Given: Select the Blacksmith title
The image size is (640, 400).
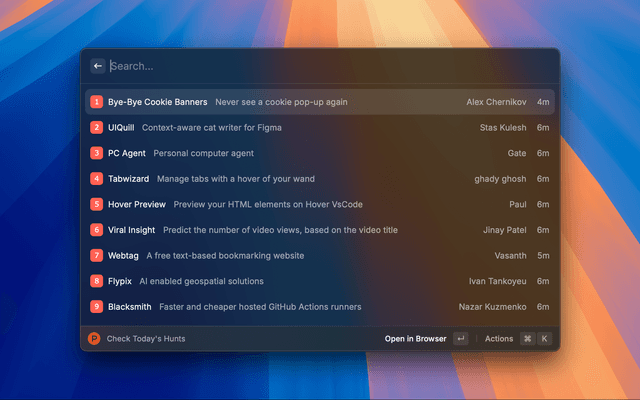Looking at the screenshot, I should point(129,307).
